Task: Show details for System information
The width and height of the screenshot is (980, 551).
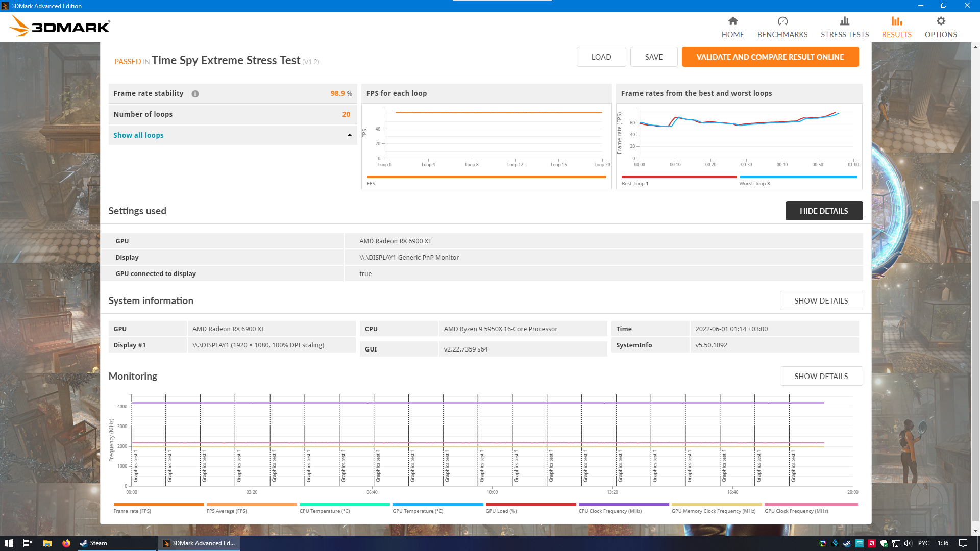Action: (x=820, y=300)
